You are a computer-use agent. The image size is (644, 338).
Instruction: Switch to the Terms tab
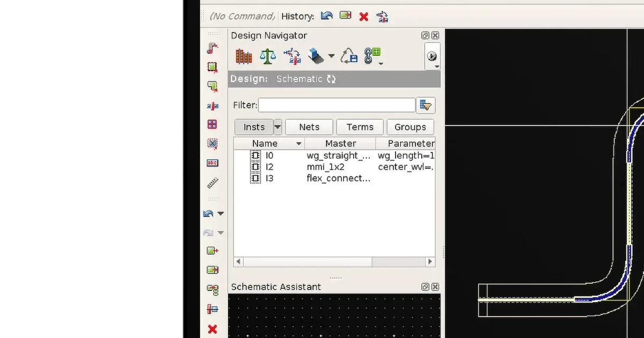(360, 127)
